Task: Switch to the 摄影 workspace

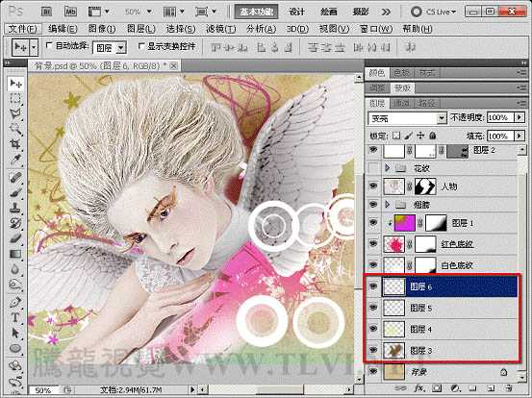Action: pos(361,12)
